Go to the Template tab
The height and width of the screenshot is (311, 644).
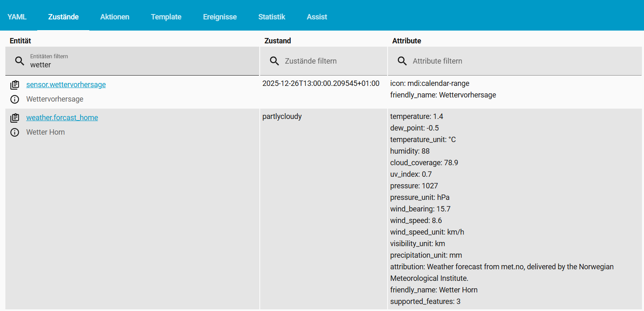pyautogui.click(x=166, y=17)
